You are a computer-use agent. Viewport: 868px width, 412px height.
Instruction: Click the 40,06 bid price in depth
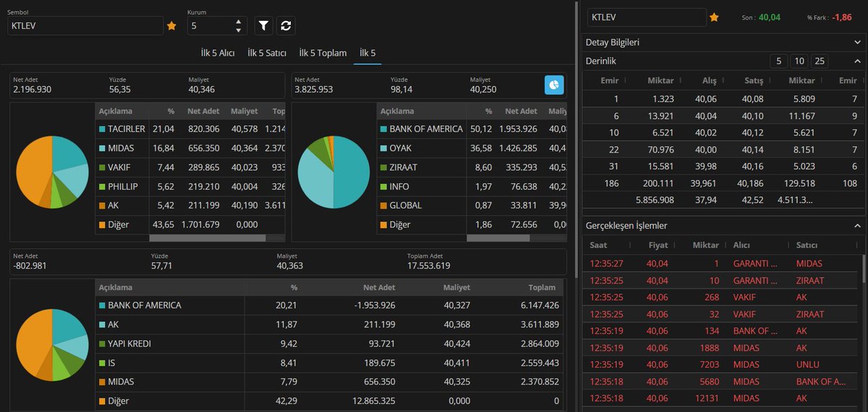pyautogui.click(x=705, y=98)
